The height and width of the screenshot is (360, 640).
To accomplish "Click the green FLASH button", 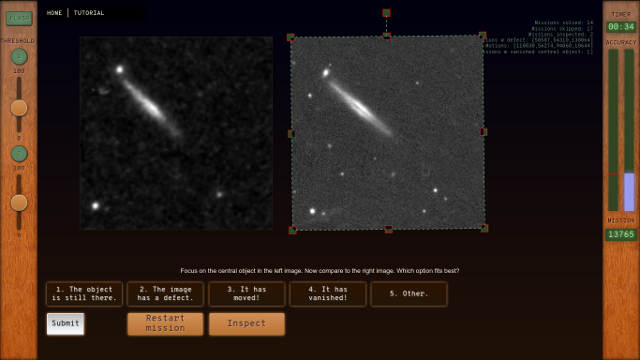I will 19,18.
